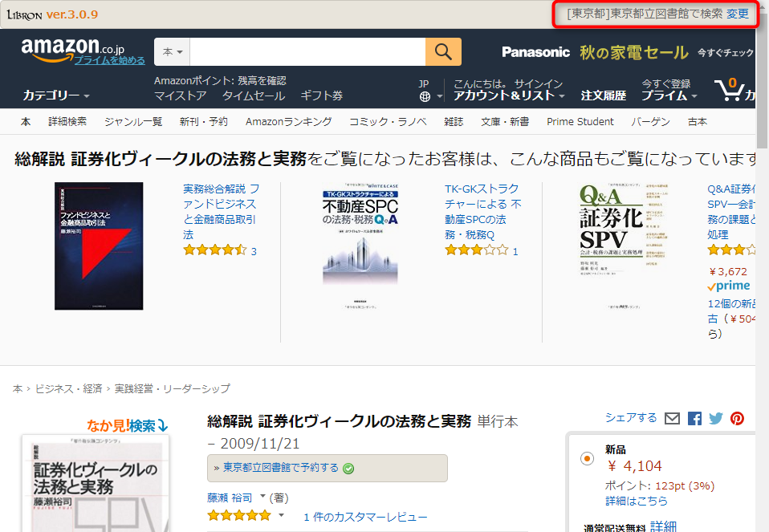The image size is (769, 532).
Task: Click Q&A 証券化SPV cover thumbnail
Action: pyautogui.click(x=622, y=246)
